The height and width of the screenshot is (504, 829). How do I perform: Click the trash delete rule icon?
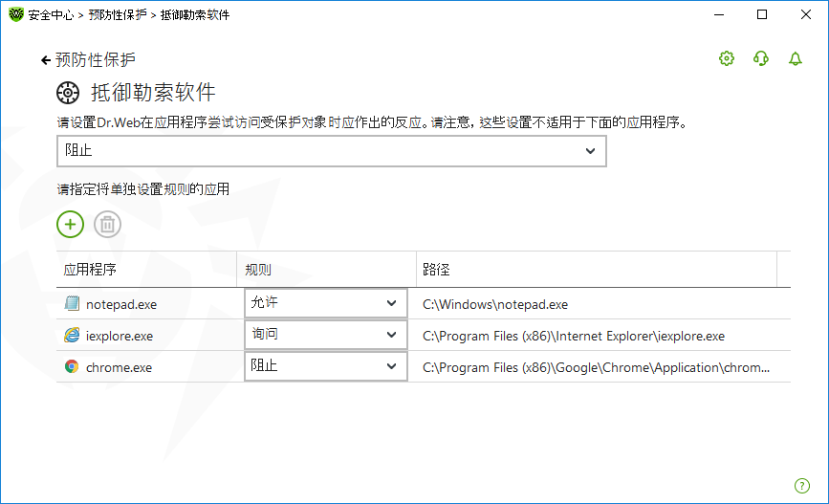point(108,225)
